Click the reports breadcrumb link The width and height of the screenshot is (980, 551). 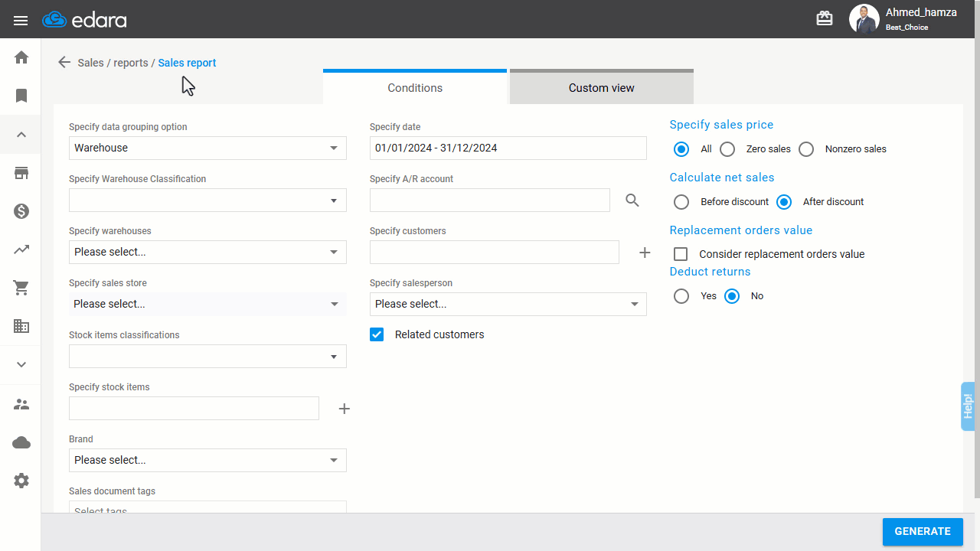(131, 63)
